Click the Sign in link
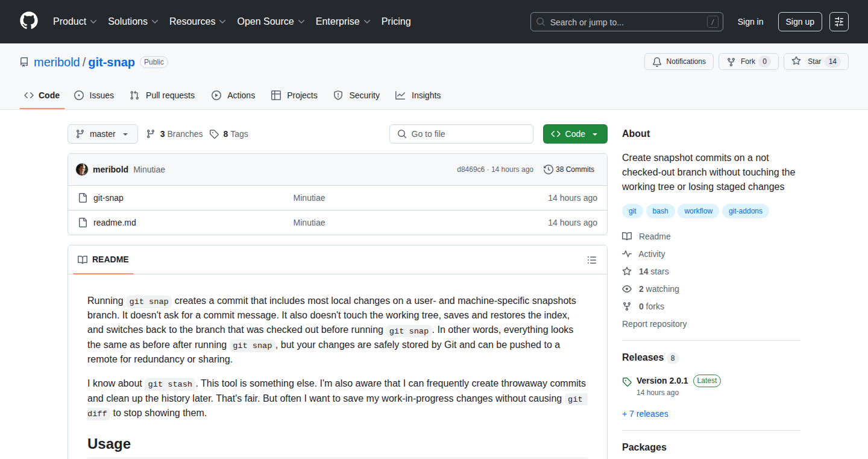868x459 pixels. (x=750, y=22)
